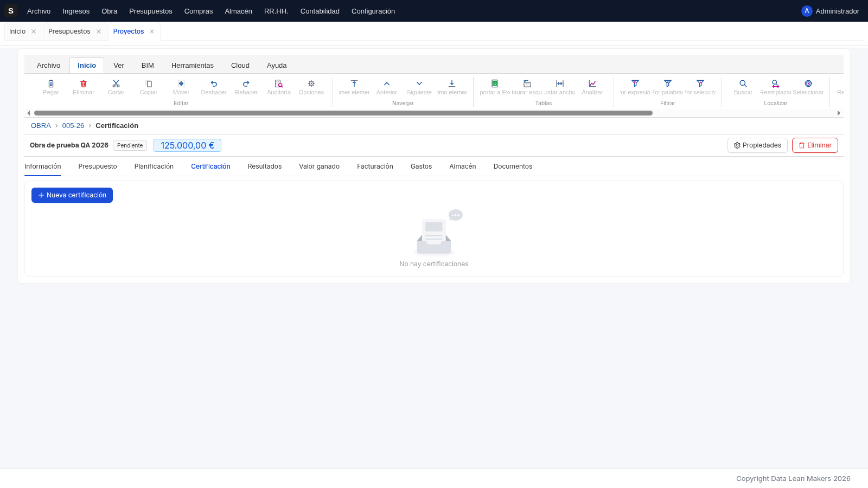The height and width of the screenshot is (488, 868).
Task: Click the red-outlined Eliminar project button
Action: pyautogui.click(x=815, y=145)
